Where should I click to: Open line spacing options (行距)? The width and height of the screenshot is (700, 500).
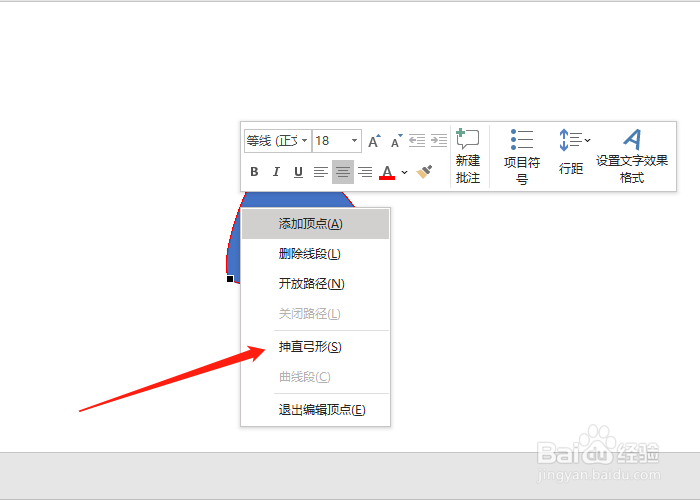click(571, 152)
